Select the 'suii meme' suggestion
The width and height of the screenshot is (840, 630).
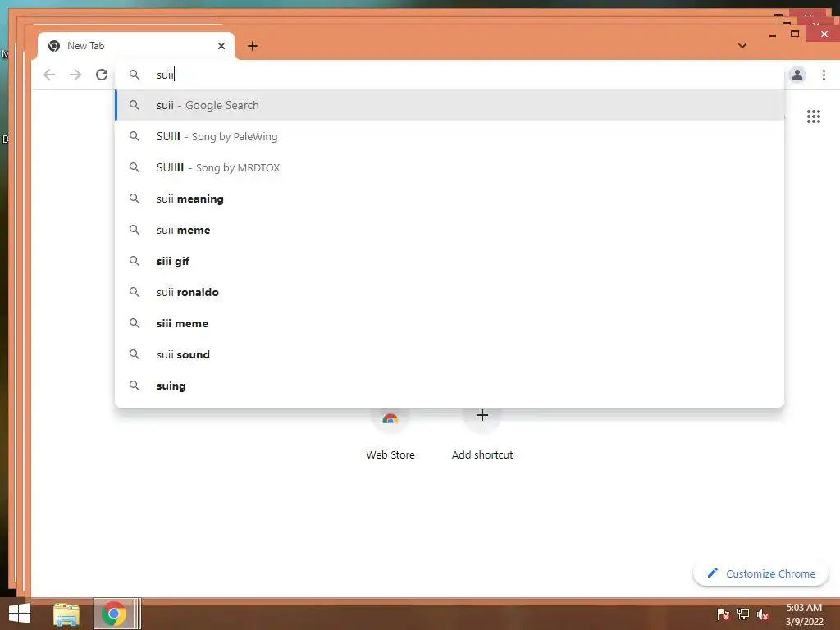coord(450,230)
